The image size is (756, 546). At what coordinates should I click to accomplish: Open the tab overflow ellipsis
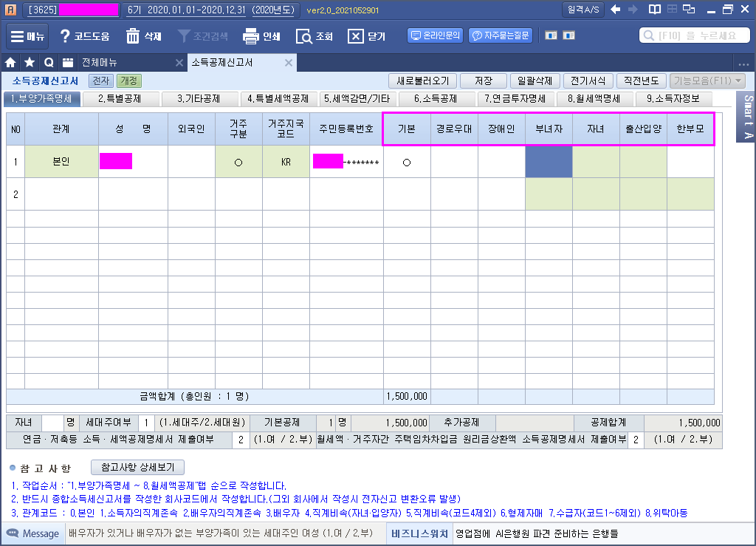pyautogui.click(x=743, y=64)
